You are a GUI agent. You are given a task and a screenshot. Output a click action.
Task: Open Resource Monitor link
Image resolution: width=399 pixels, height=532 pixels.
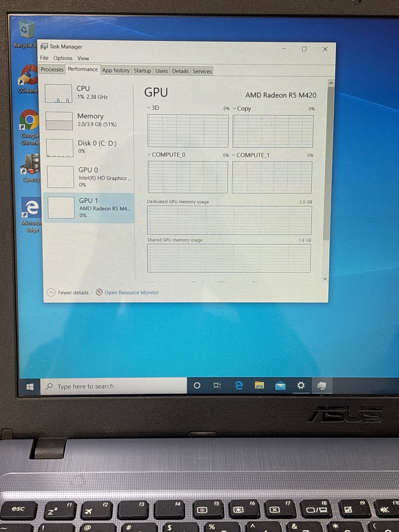click(131, 293)
